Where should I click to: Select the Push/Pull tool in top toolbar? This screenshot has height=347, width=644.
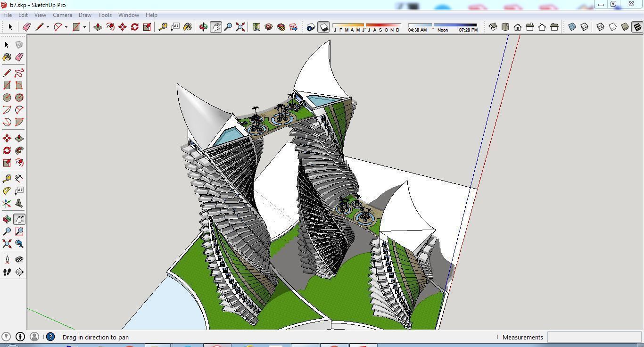98,27
